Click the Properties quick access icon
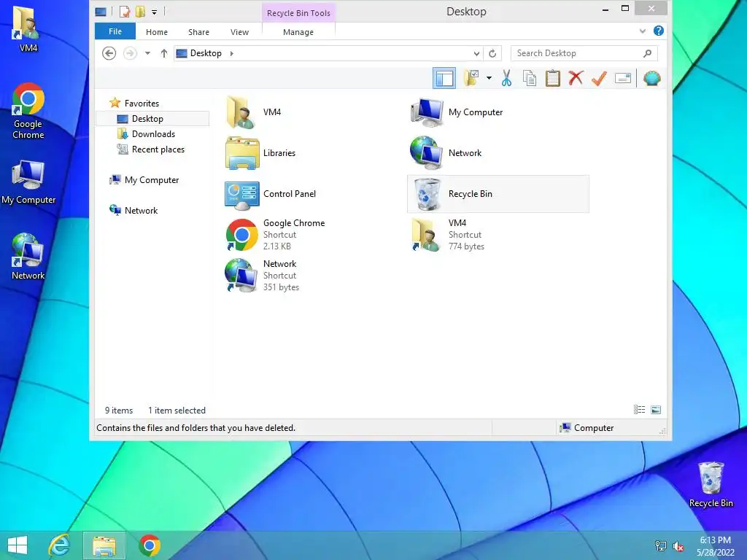 [x=125, y=12]
